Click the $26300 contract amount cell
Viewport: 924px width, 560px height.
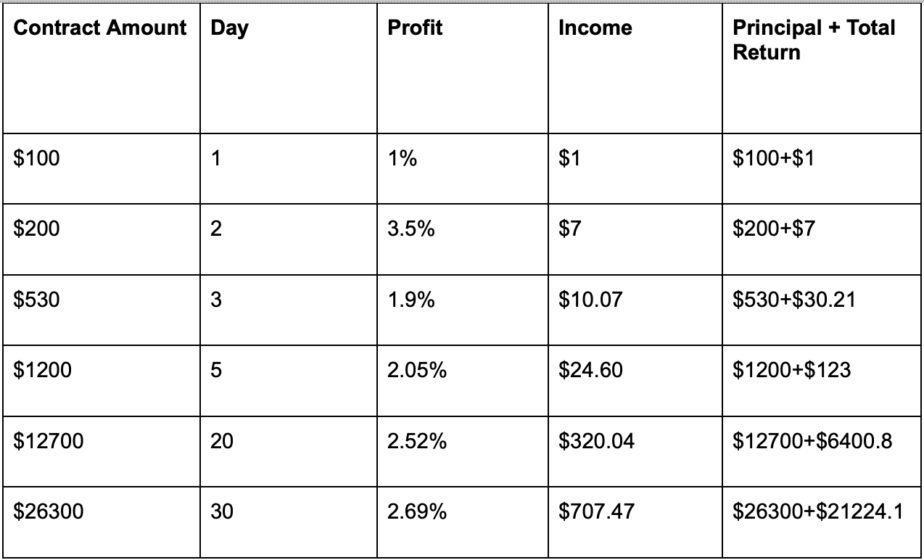[x=102, y=522]
